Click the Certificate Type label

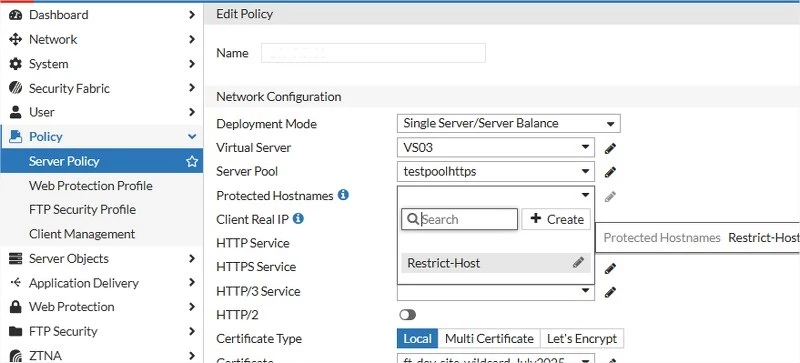point(259,338)
